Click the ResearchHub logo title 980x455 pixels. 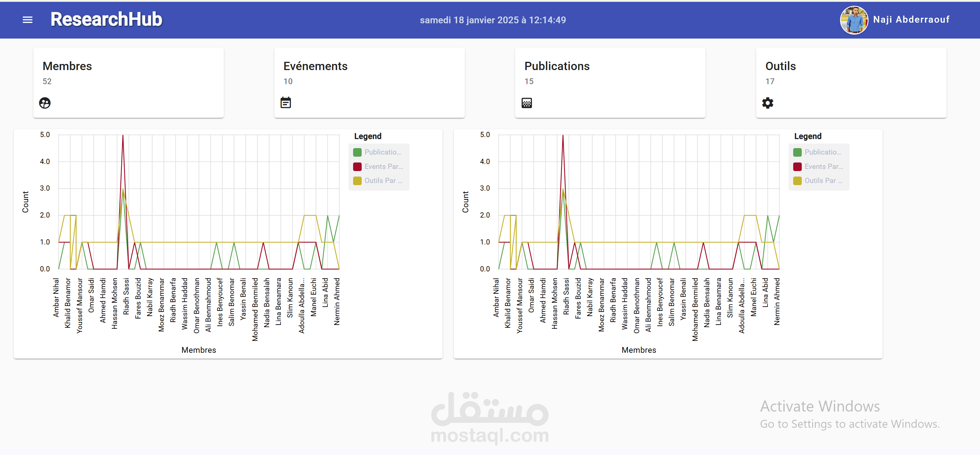coord(106,19)
